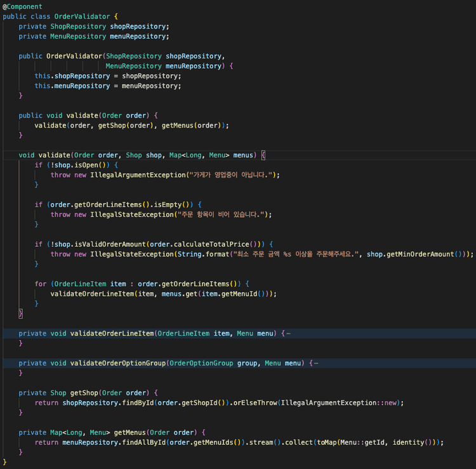
Task: Click the OrderOptionGroup group parameter
Action: point(213,363)
